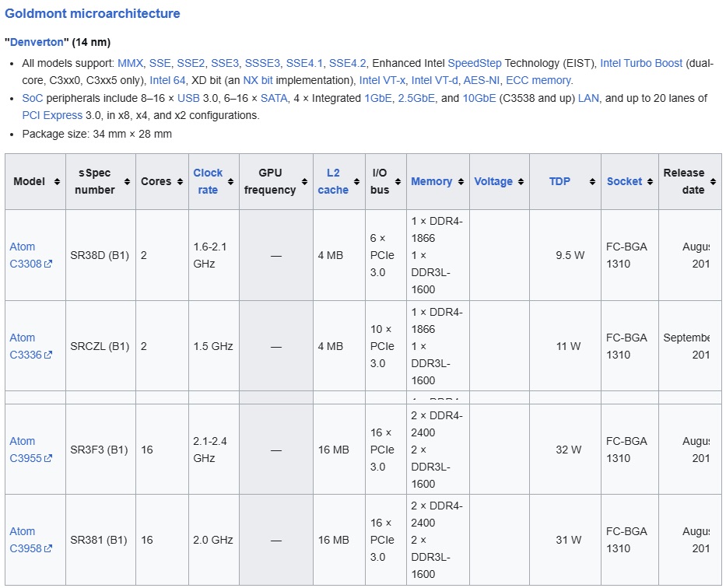726x588 pixels.
Task: Follow the SSE4.1 link
Action: point(304,63)
